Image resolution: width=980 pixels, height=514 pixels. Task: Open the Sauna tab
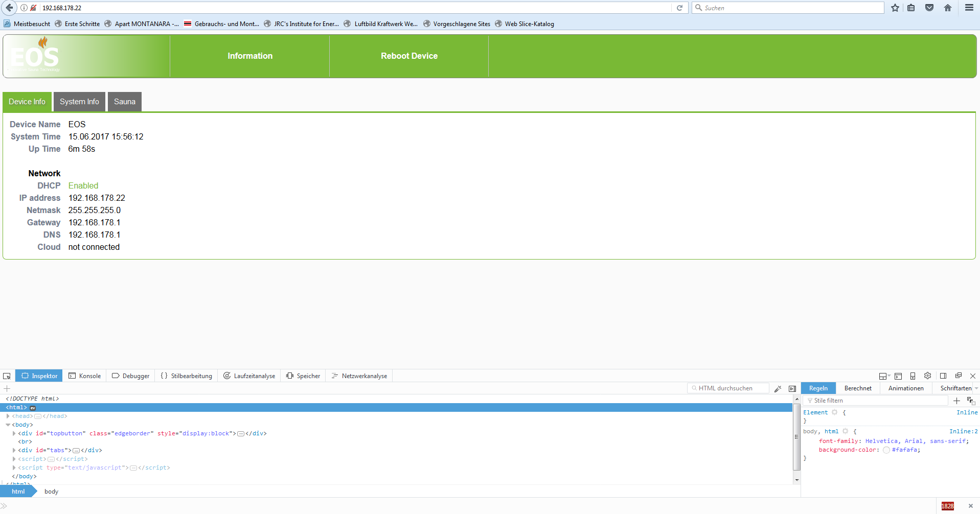pyautogui.click(x=125, y=102)
